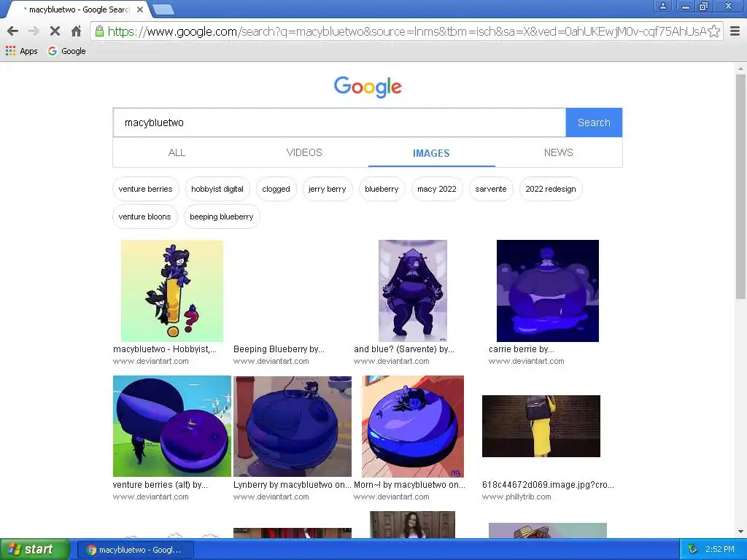Click the 'carrie berrie by...' caption
The width and height of the screenshot is (747, 560).
tap(521, 349)
